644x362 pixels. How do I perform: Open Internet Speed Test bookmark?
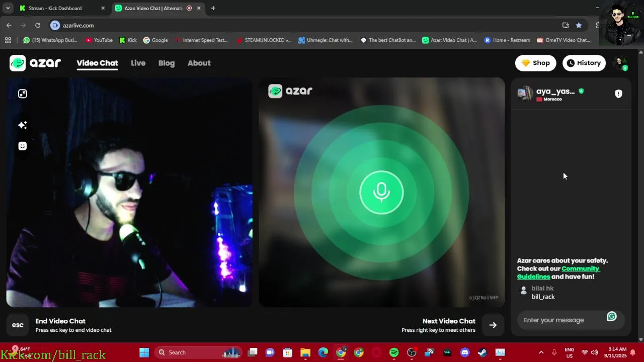click(x=201, y=40)
